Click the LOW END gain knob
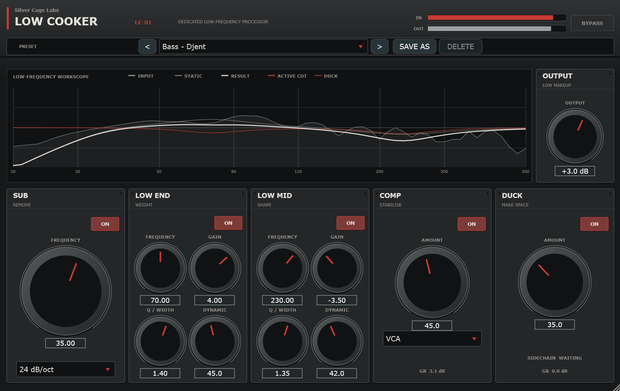Screen dimensions: 620x391 (215, 268)
